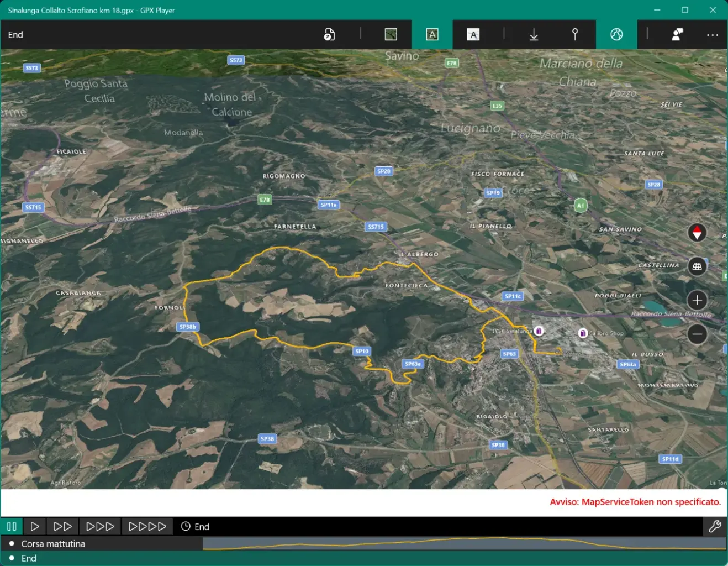The image size is (728, 566).
Task: Reset map orientation with compass
Action: 697,233
